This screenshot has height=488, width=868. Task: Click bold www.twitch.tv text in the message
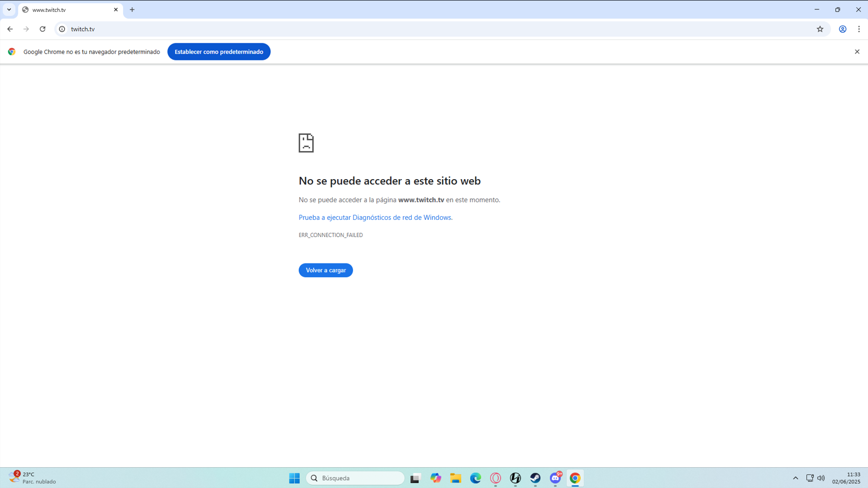click(x=421, y=200)
